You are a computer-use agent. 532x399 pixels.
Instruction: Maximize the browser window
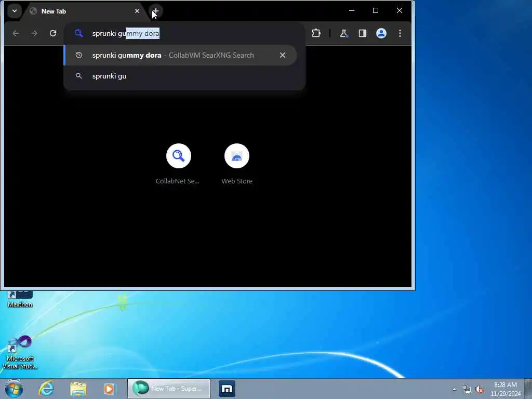pyautogui.click(x=376, y=10)
